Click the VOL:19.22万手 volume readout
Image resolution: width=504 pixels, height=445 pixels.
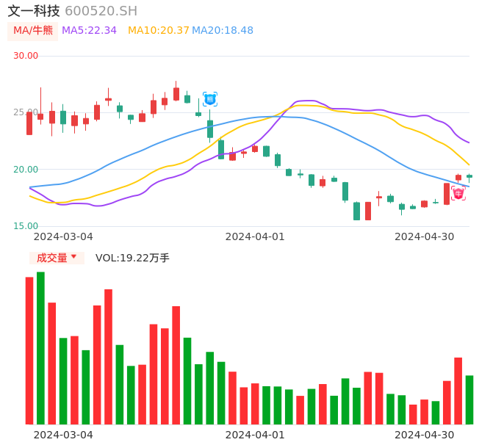[132, 258]
